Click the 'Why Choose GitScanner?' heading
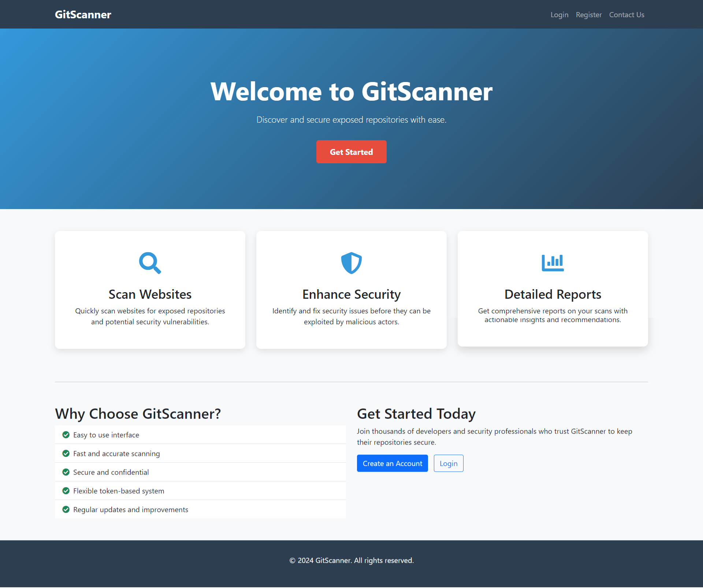This screenshot has height=588, width=703. pyautogui.click(x=138, y=414)
